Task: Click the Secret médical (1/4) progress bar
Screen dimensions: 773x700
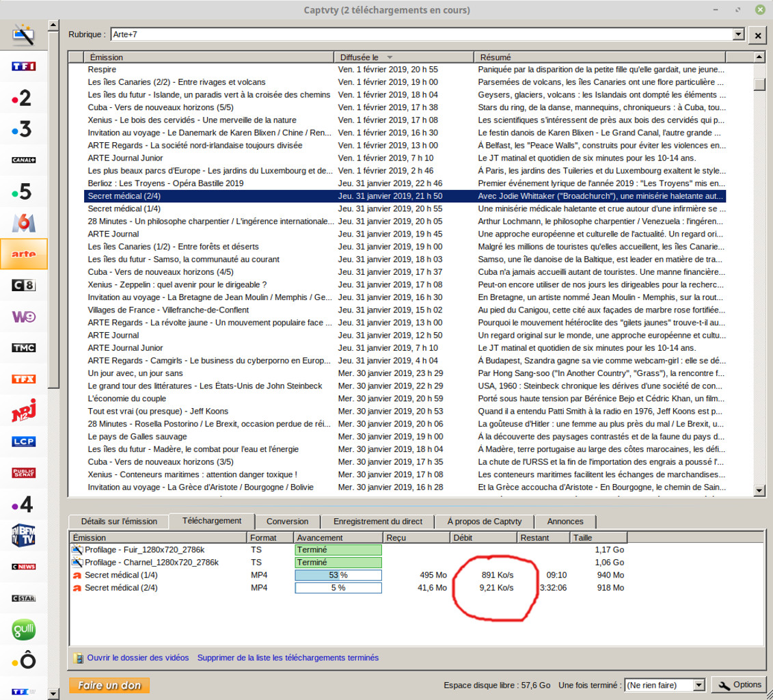Action: tap(338, 575)
